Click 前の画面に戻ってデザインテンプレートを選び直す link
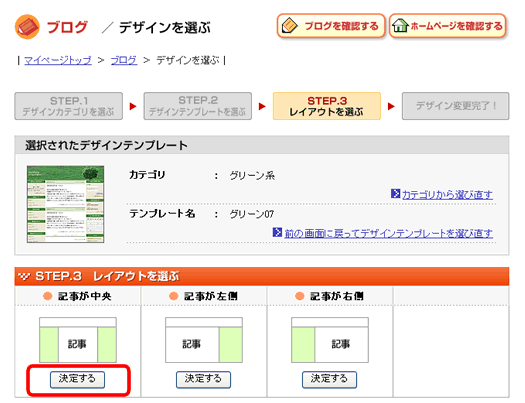 [389, 233]
